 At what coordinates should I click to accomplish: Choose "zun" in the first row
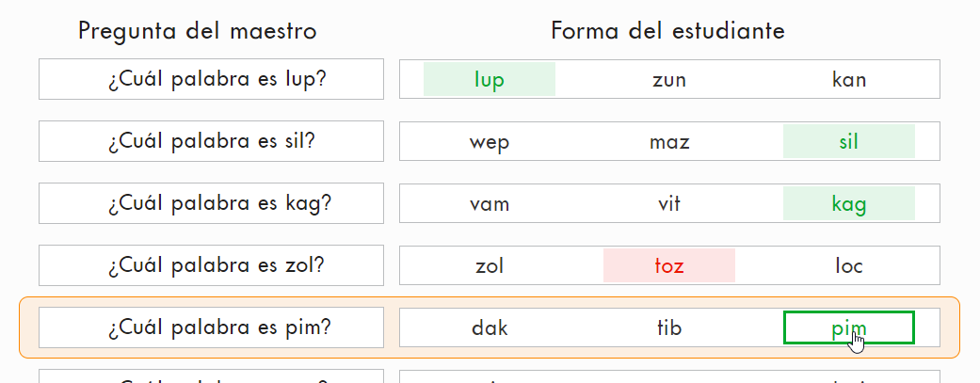pyautogui.click(x=669, y=79)
